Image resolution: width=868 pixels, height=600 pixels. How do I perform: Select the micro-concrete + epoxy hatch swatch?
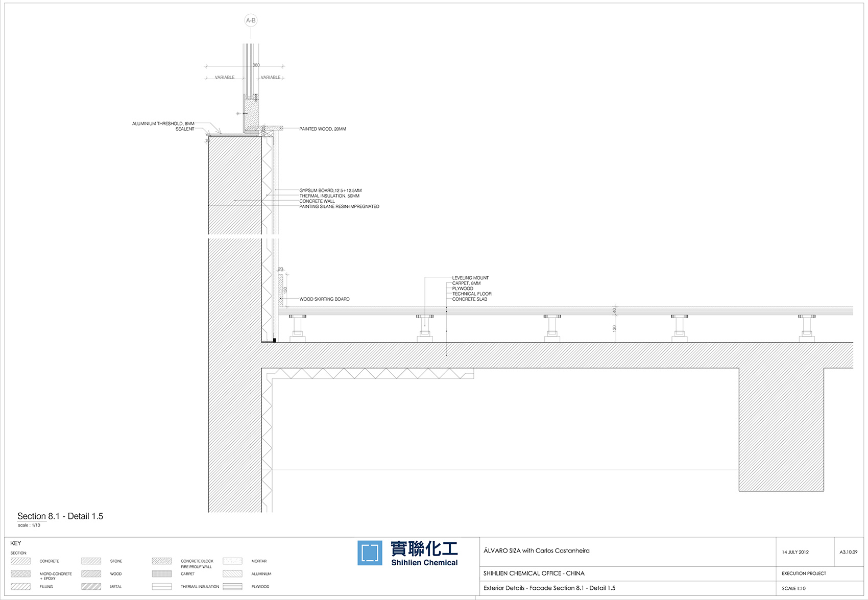click(x=20, y=574)
